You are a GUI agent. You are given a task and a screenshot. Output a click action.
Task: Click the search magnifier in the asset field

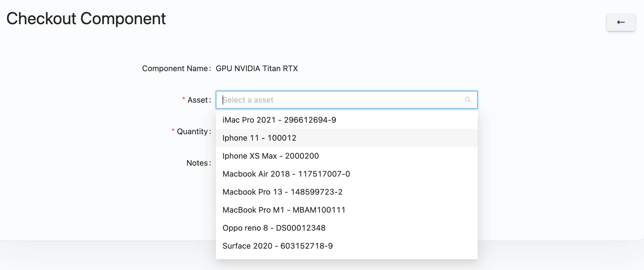(468, 100)
